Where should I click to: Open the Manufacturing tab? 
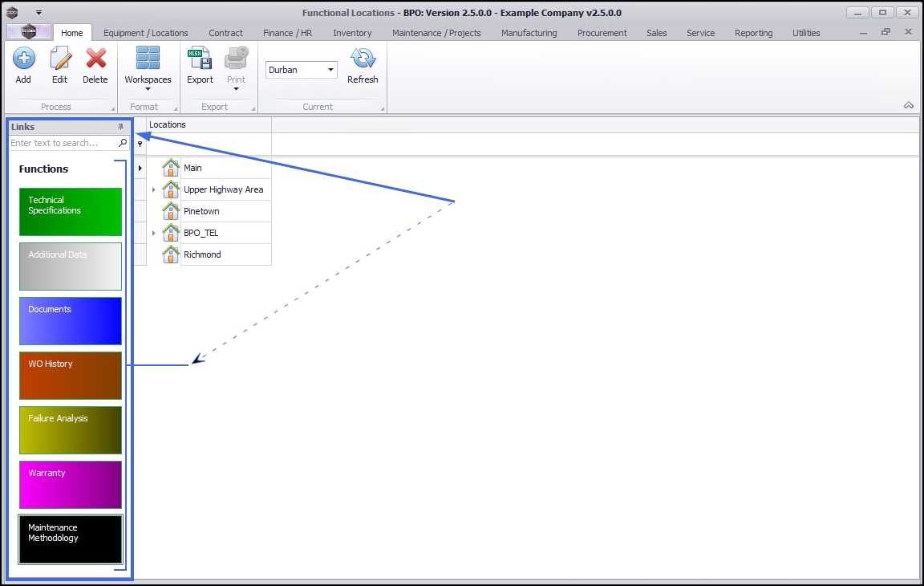pyautogui.click(x=529, y=33)
